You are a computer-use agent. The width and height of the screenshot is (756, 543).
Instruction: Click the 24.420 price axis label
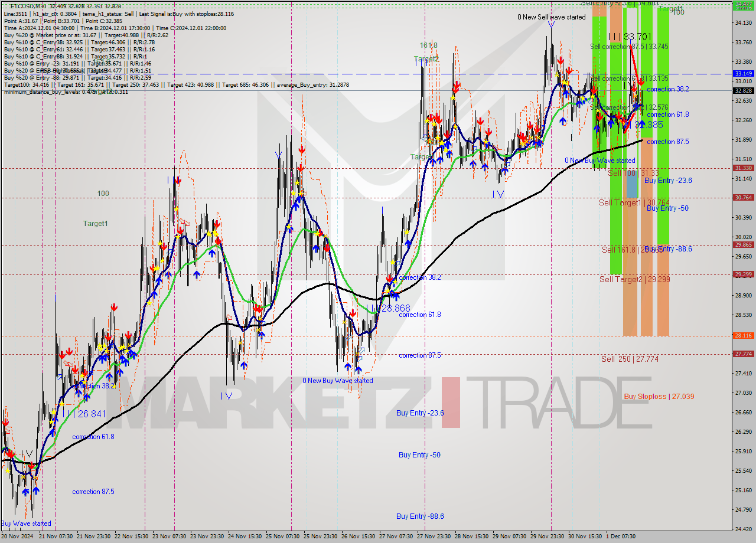(743, 529)
